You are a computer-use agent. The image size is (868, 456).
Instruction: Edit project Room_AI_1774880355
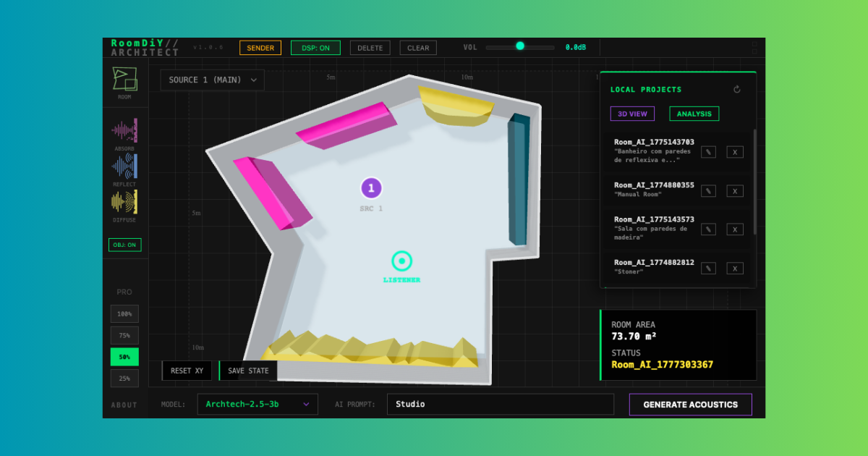pos(709,191)
